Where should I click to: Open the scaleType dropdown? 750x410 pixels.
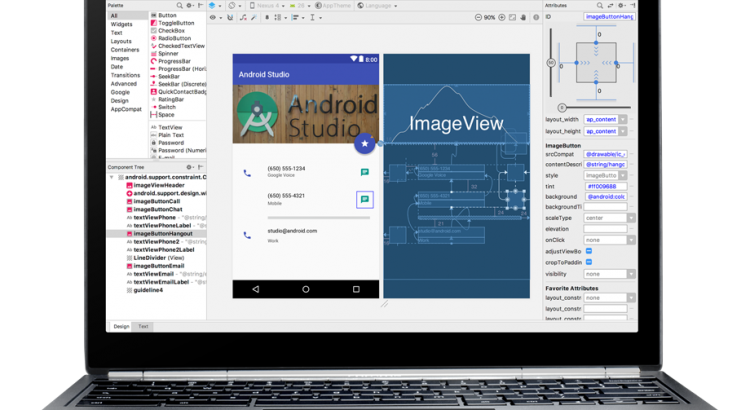(606, 217)
